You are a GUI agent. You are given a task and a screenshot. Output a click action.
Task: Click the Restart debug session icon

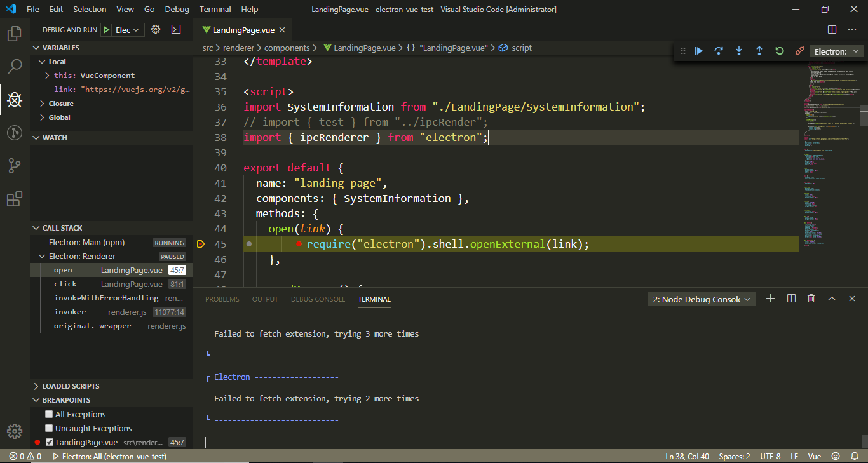pos(779,51)
